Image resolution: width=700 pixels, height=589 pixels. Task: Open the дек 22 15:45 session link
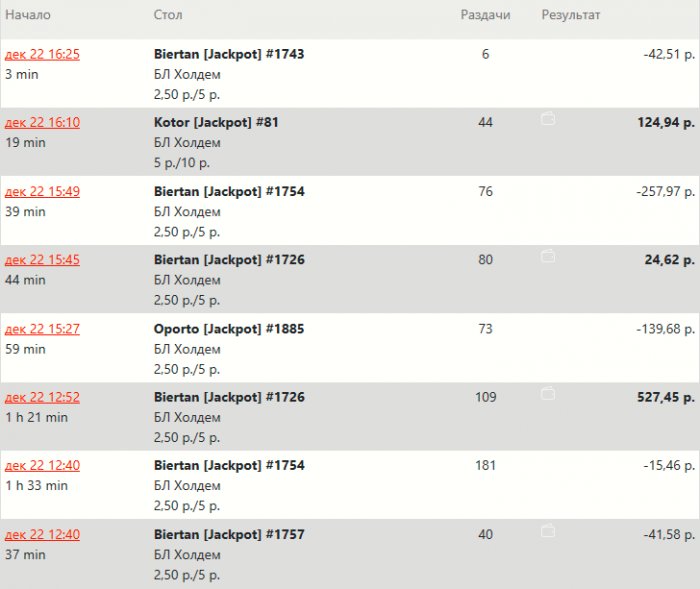[x=42, y=260]
